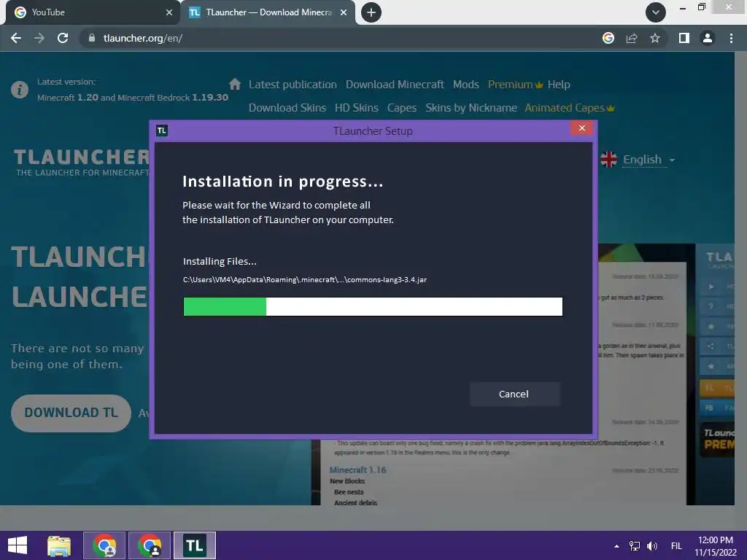Open Skins by Nickname

click(x=471, y=108)
